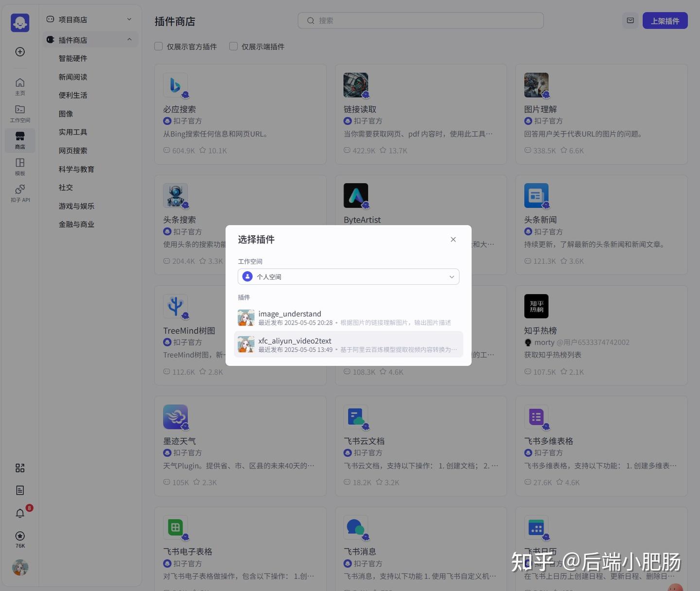Collapse the 插件商店 section chevron
Viewport: 700px width, 591px height.
click(129, 40)
